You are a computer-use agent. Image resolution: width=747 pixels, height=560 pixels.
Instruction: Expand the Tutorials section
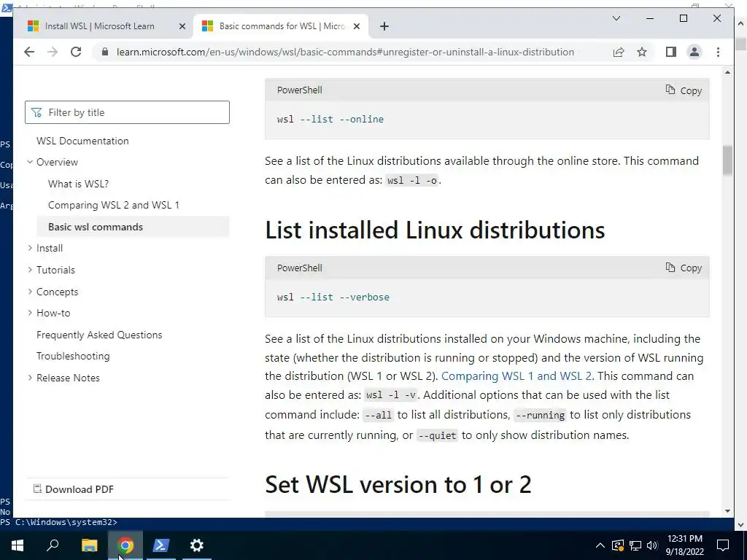pyautogui.click(x=30, y=270)
